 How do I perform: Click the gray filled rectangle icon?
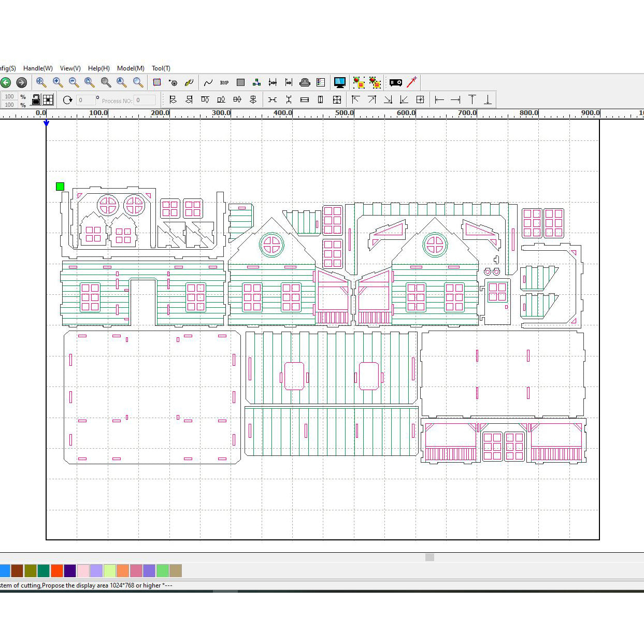(240, 82)
